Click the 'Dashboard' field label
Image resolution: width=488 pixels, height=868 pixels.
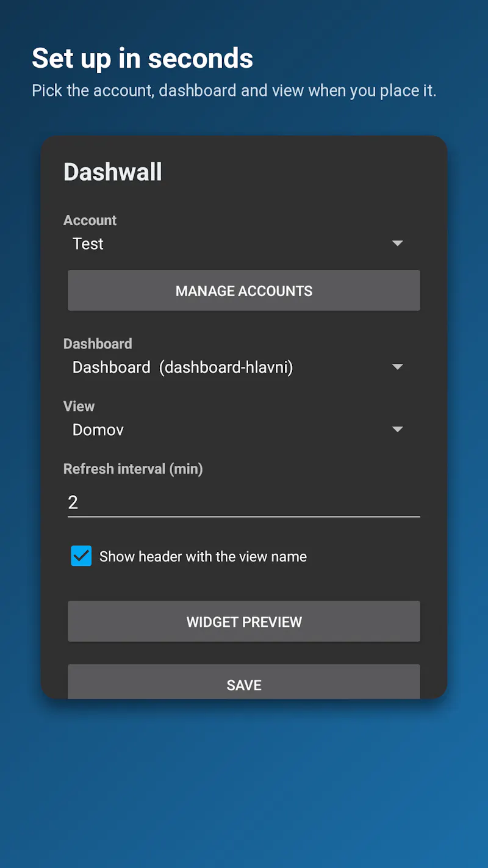tap(98, 344)
